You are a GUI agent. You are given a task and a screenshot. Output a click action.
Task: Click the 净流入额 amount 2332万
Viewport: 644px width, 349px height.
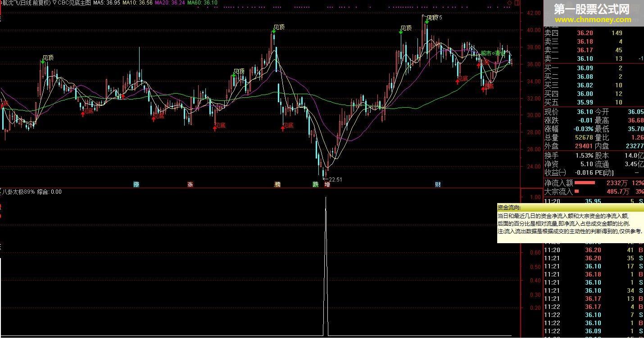coord(617,183)
